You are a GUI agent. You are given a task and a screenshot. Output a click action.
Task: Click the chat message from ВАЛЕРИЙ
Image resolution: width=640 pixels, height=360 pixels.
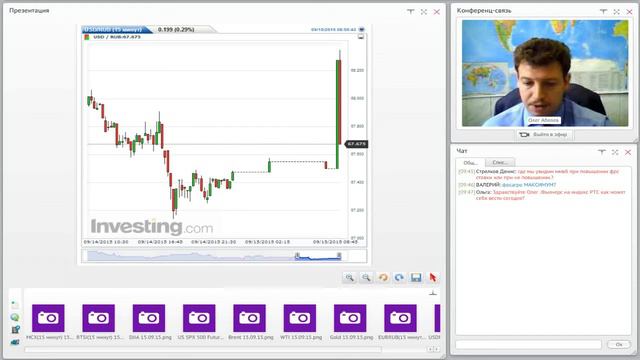coord(507,185)
